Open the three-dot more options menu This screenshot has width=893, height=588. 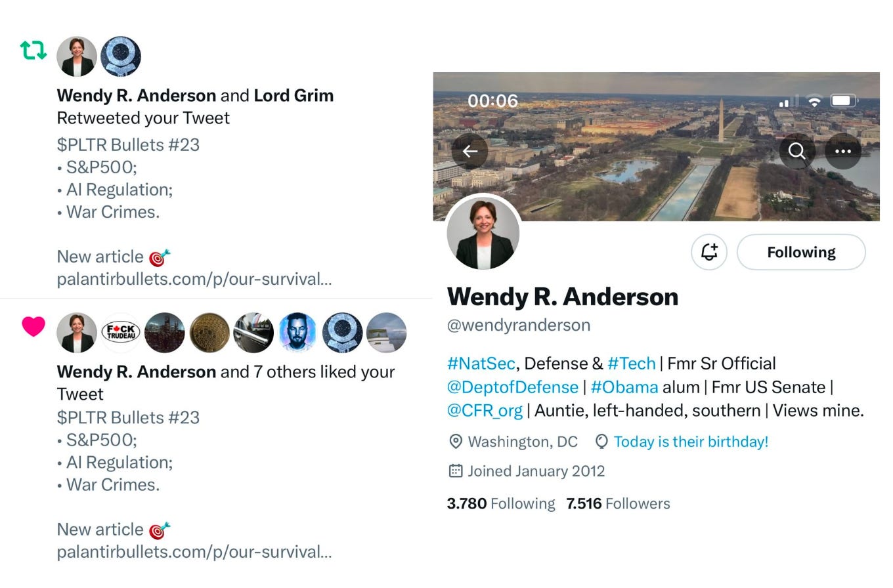(843, 152)
